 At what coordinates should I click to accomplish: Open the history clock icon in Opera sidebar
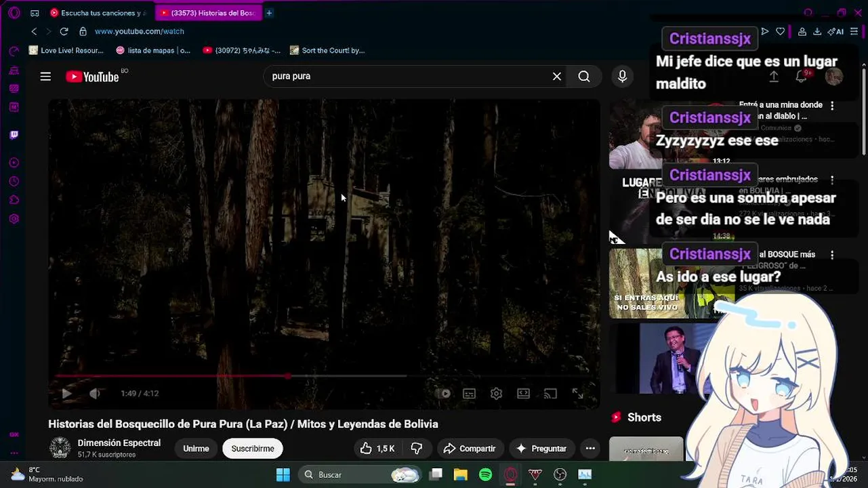click(x=14, y=182)
